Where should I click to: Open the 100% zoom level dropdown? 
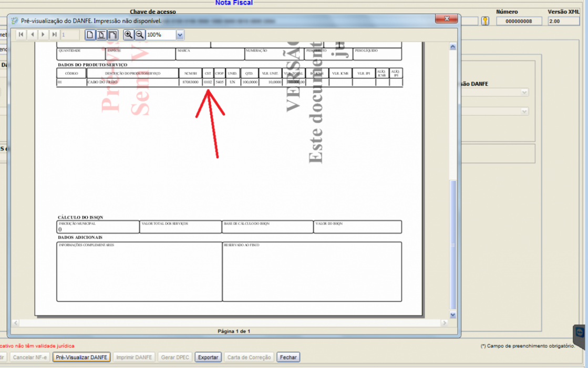click(x=180, y=35)
